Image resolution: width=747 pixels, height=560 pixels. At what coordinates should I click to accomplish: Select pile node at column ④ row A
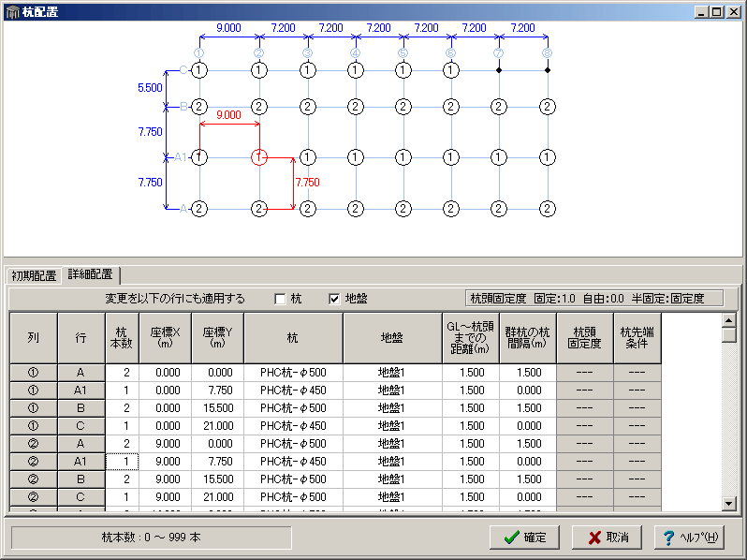pos(356,209)
